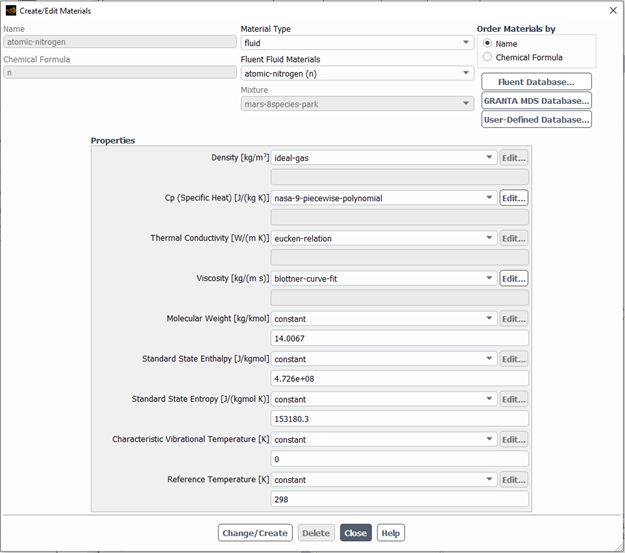This screenshot has width=625, height=553.
Task: Open the Viscosity method dropdown
Action: pos(384,278)
